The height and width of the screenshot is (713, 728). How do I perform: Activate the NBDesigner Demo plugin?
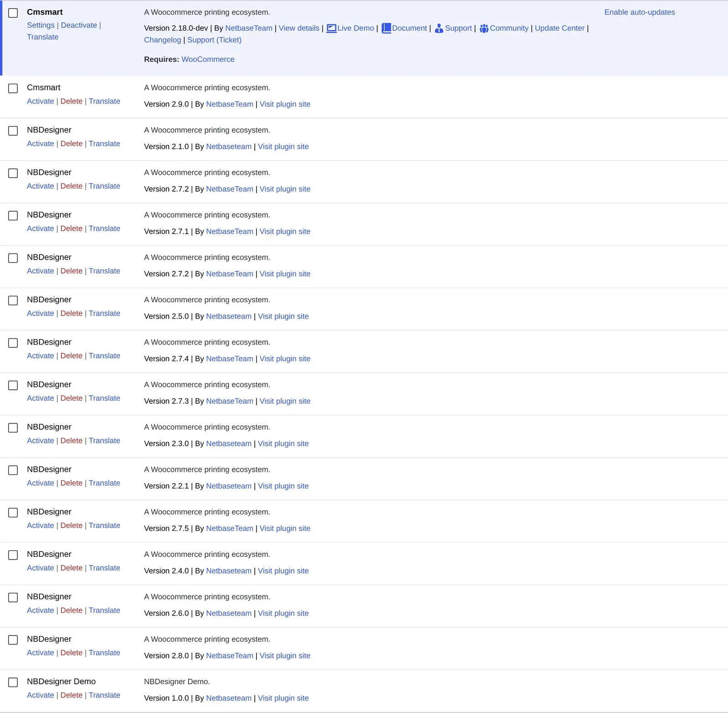click(x=40, y=695)
